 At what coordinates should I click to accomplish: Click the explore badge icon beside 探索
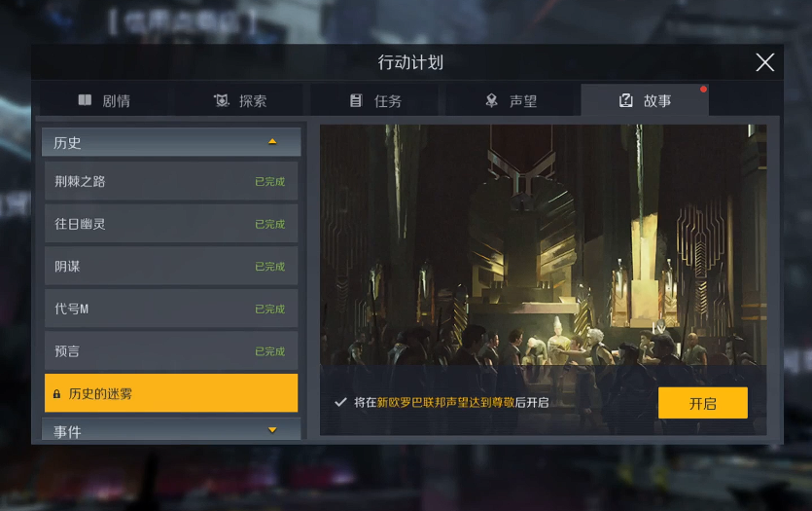pyautogui.click(x=222, y=100)
